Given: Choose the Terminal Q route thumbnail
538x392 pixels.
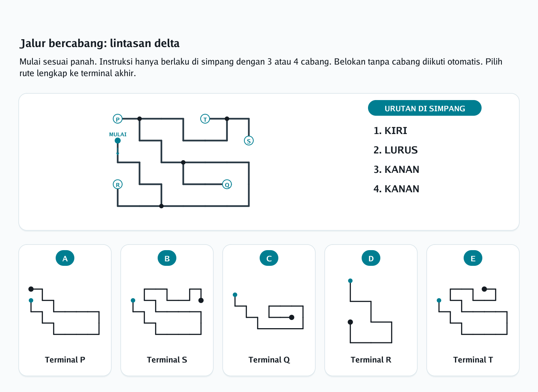Looking at the screenshot, I should [269, 311].
